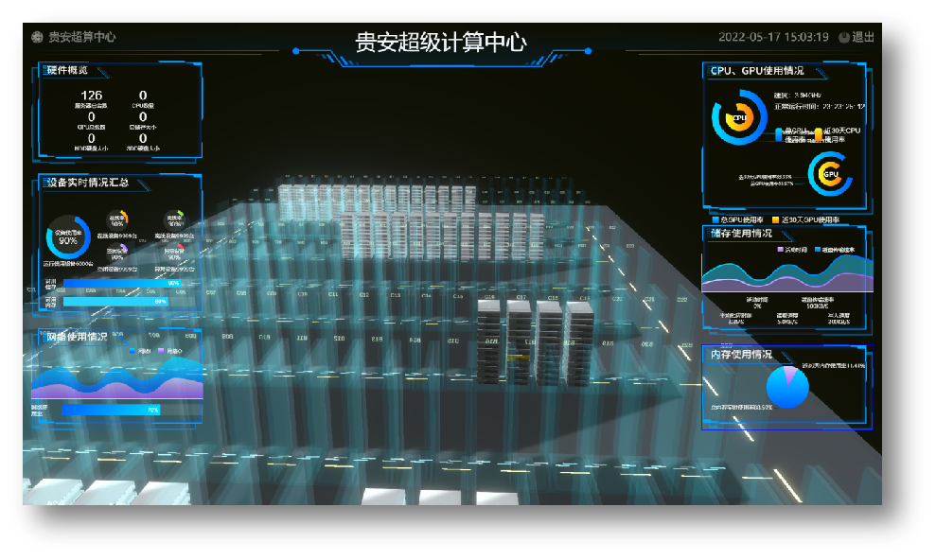The width and height of the screenshot is (936, 560).
Task: Open the 设备实时情况汇总 panel header
Action: [x=83, y=183]
